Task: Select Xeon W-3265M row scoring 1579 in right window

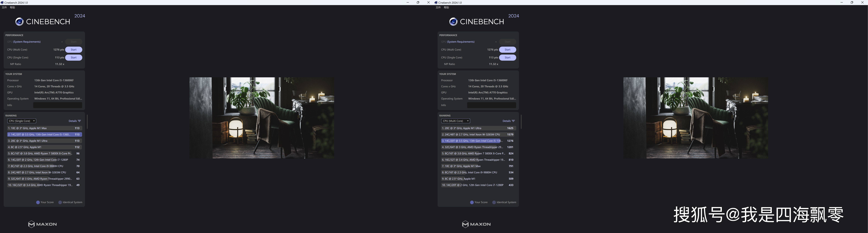Action: 478,135
